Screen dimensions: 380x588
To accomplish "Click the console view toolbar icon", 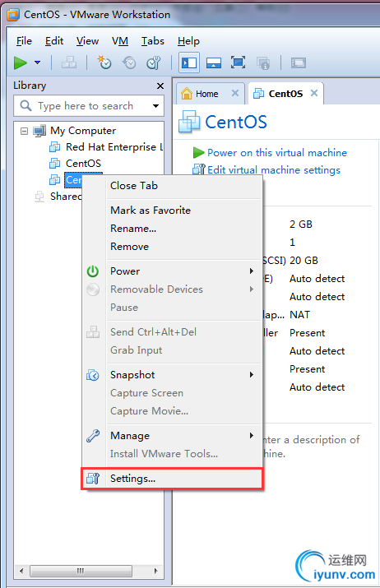I will tap(299, 63).
